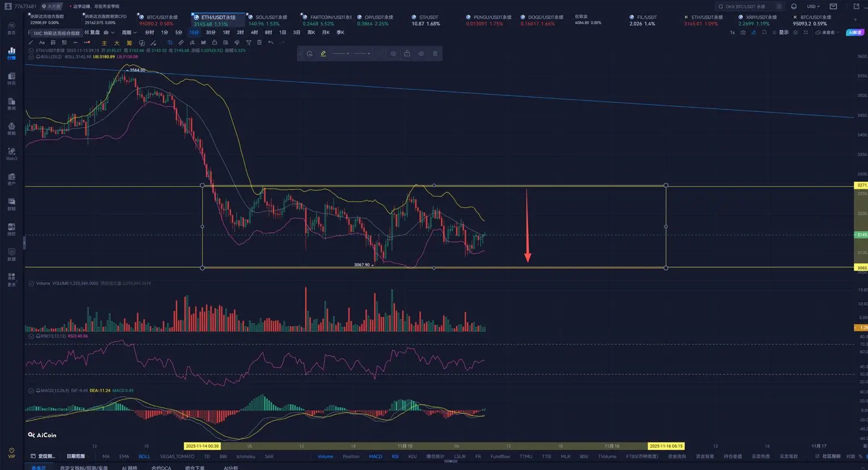Collapse the Volume panel header

pyautogui.click(x=31, y=283)
